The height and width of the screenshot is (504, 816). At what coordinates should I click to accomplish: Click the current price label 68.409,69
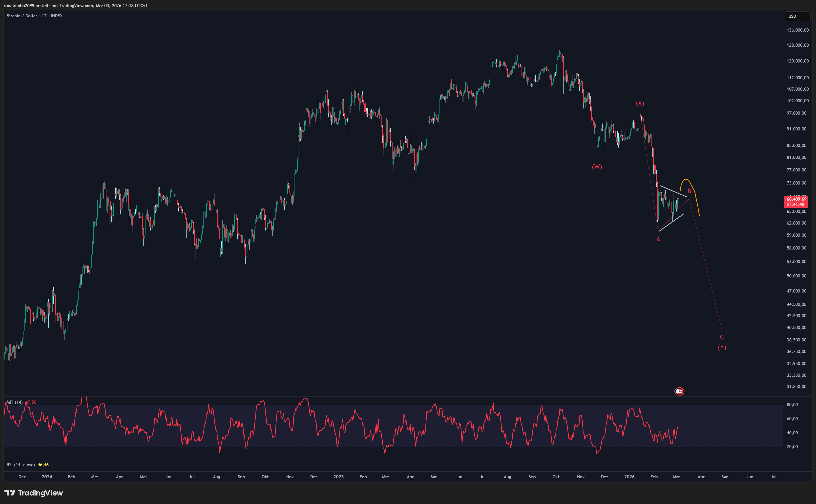[x=796, y=199]
